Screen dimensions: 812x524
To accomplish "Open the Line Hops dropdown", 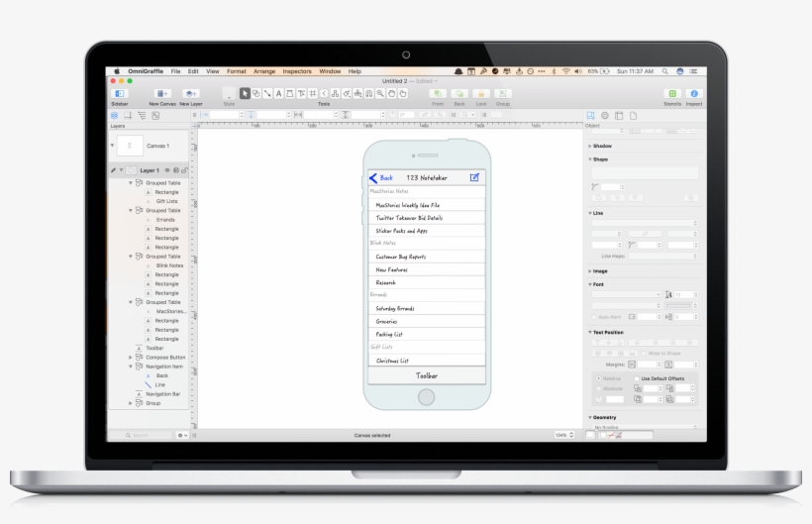I will [x=662, y=257].
